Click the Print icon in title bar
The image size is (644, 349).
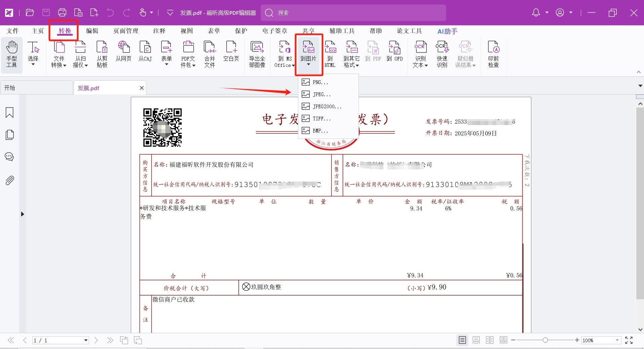coord(62,13)
